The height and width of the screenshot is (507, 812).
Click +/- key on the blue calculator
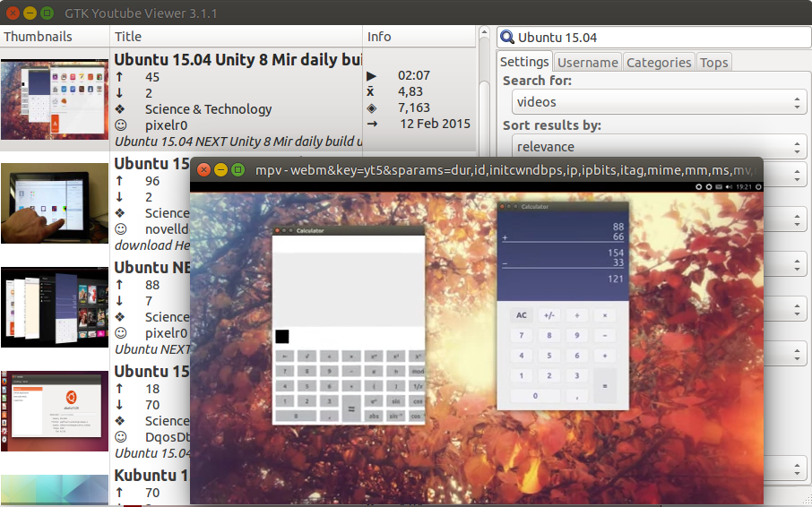(549, 315)
